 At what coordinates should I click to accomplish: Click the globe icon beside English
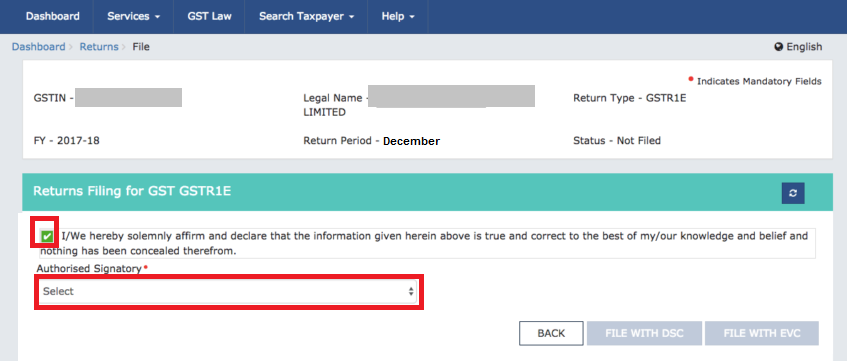(779, 47)
